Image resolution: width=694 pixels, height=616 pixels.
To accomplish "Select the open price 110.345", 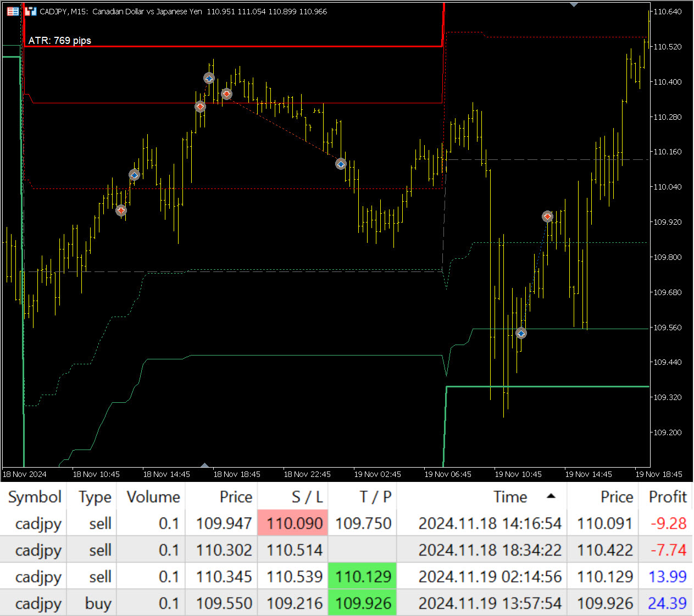I will click(x=224, y=576).
